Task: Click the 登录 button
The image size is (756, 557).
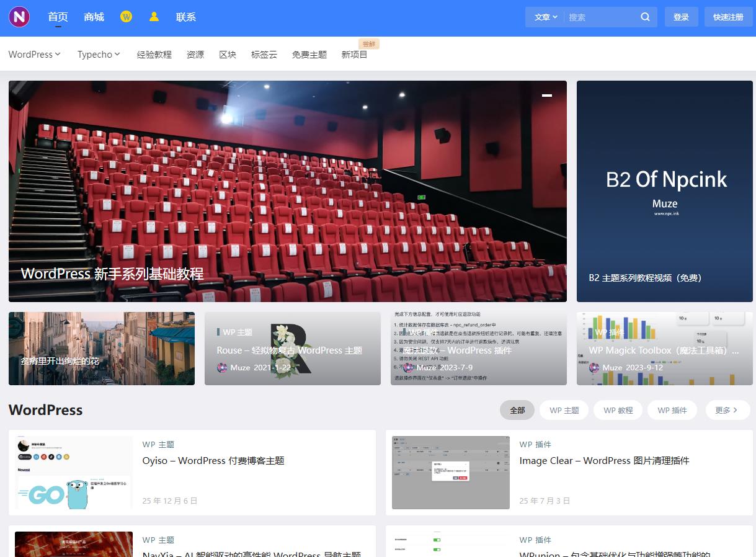Action: click(682, 17)
